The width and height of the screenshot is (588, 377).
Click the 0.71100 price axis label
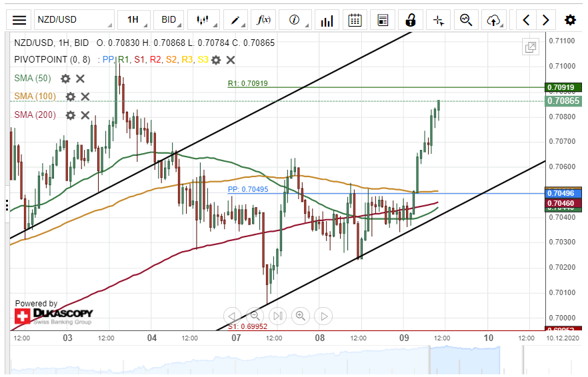562,41
